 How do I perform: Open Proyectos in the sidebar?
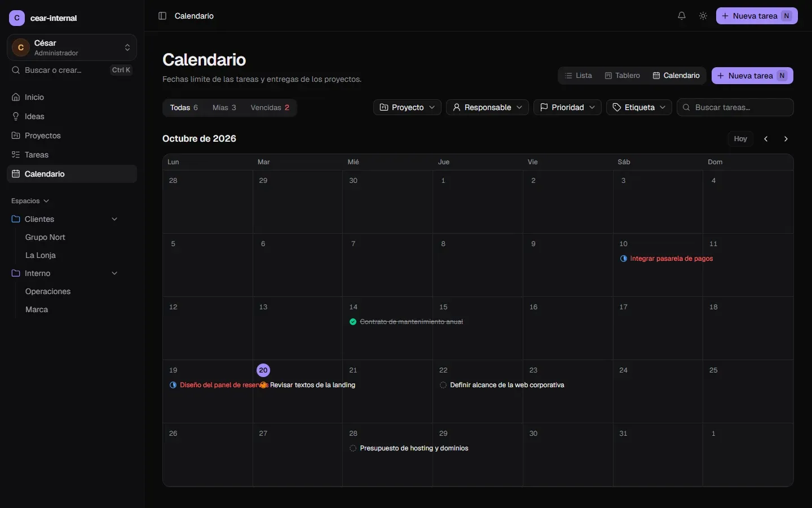tap(72, 135)
